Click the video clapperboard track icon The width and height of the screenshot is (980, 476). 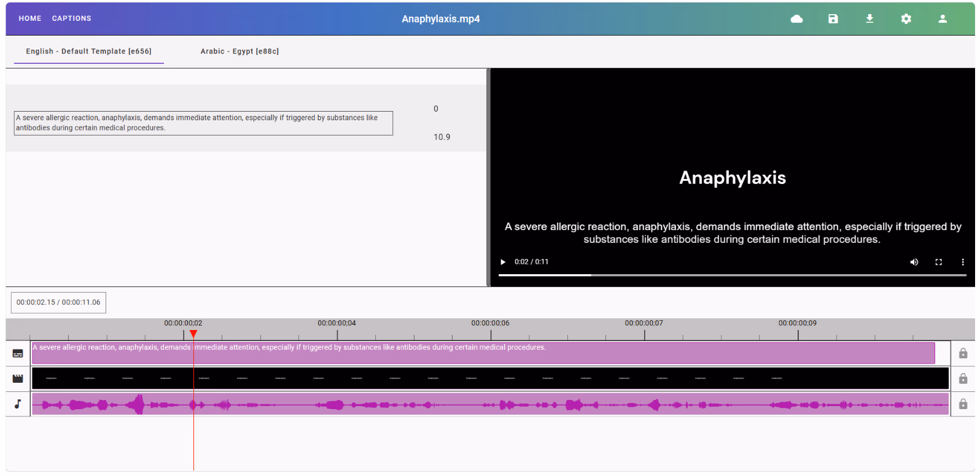coord(18,378)
